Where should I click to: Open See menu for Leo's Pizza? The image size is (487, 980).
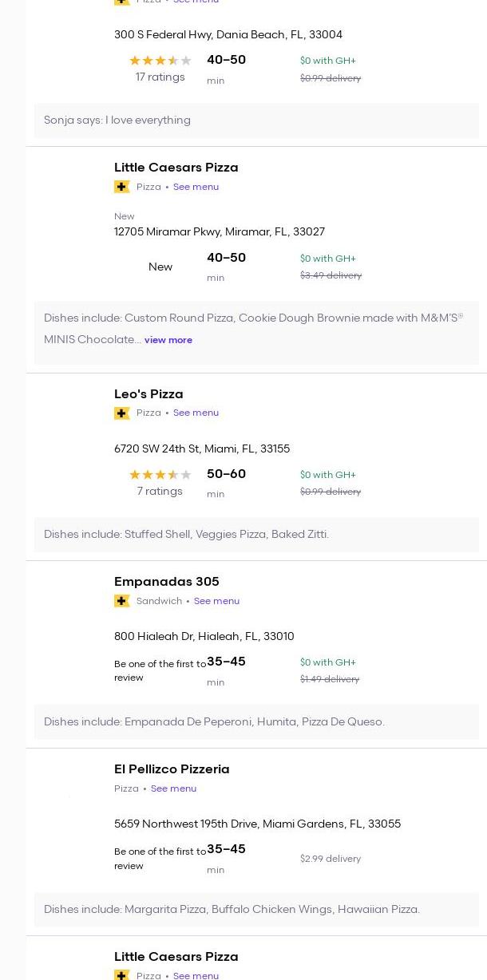196,413
